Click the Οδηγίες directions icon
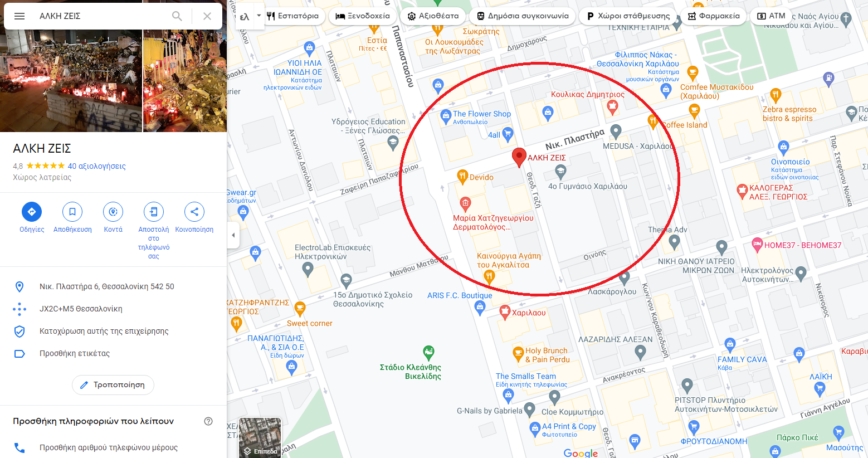This screenshot has width=868, height=458. click(32, 212)
